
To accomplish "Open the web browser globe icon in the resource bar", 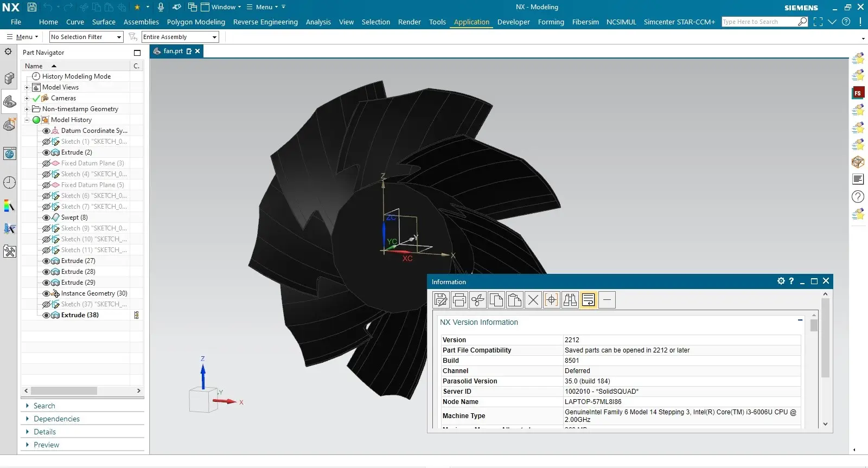I will point(9,153).
